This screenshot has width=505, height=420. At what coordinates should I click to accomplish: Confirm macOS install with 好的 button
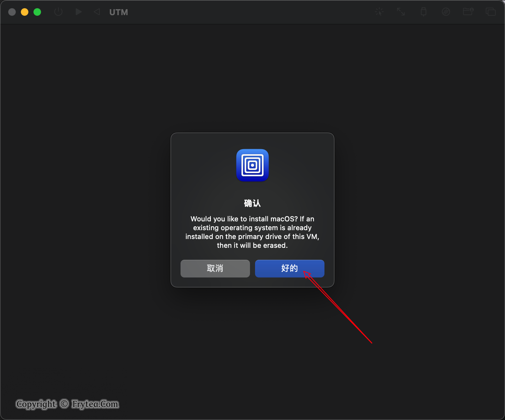pyautogui.click(x=289, y=269)
